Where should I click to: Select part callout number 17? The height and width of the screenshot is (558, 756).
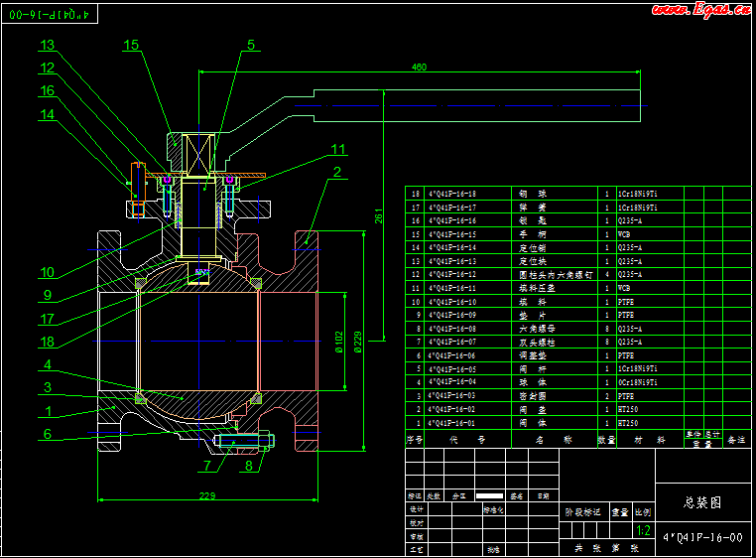[x=48, y=320]
